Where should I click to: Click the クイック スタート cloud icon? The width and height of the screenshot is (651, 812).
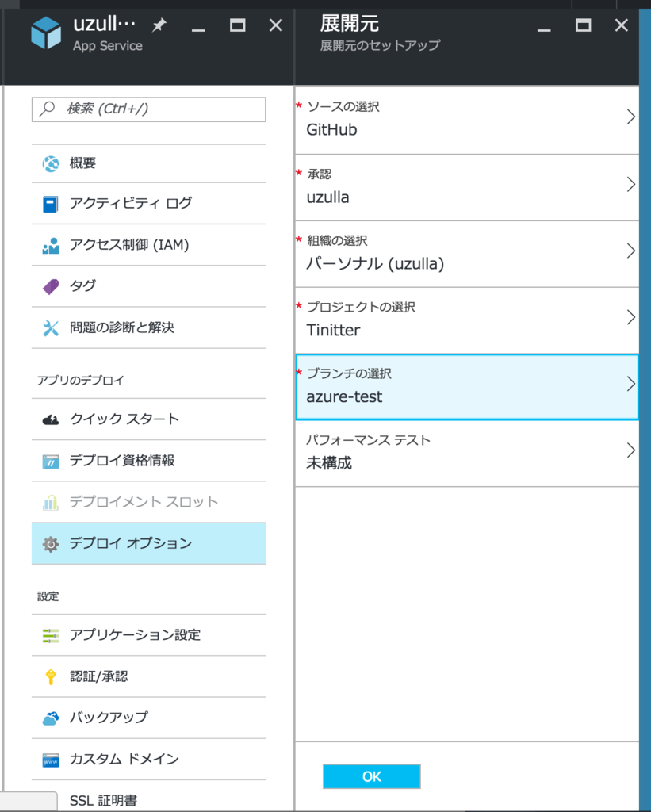click(x=50, y=419)
